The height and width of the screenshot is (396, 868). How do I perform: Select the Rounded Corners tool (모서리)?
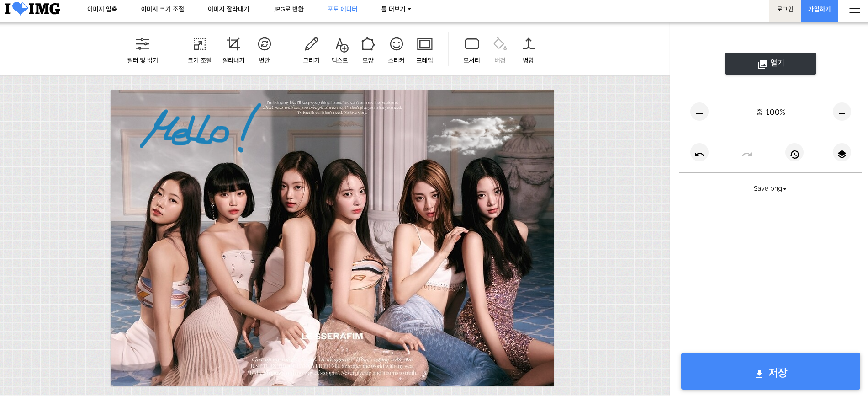point(472,50)
